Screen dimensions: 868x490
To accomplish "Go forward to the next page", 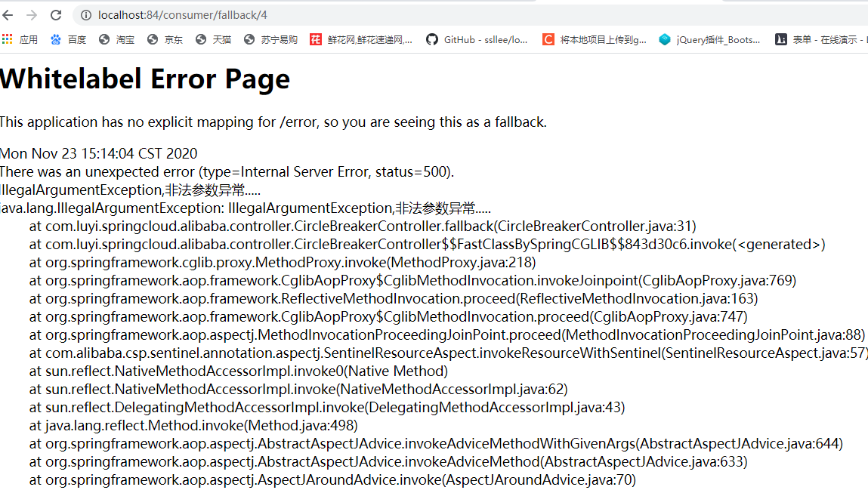I will point(32,15).
